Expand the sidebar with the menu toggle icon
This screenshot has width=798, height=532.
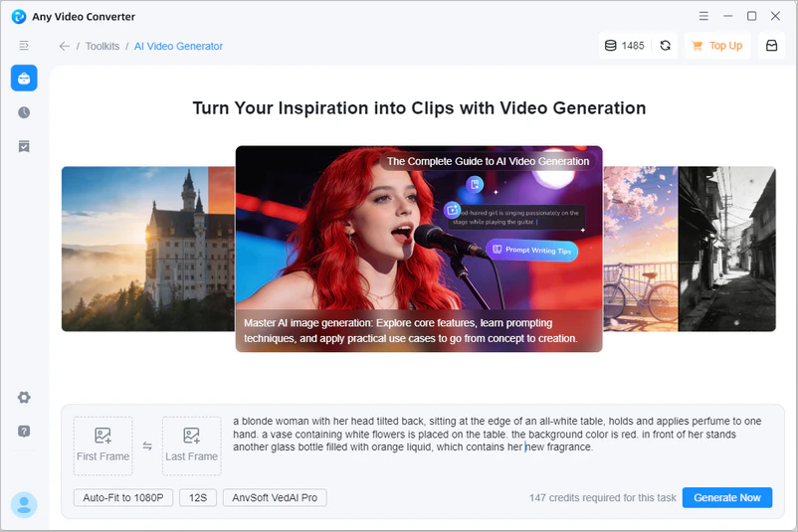[24, 46]
